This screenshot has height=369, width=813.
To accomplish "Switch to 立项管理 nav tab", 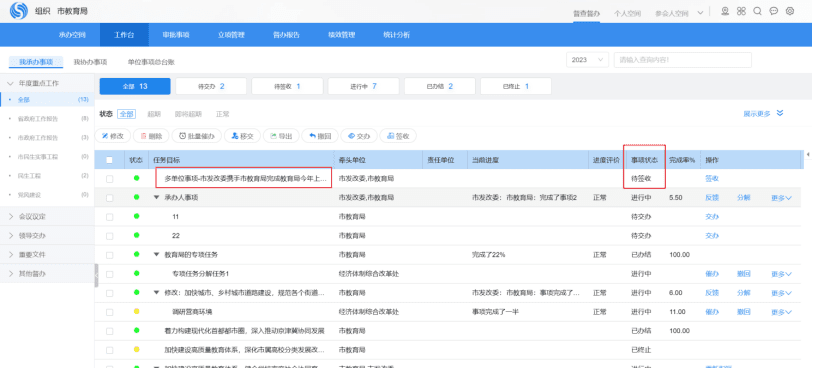I will [231, 35].
